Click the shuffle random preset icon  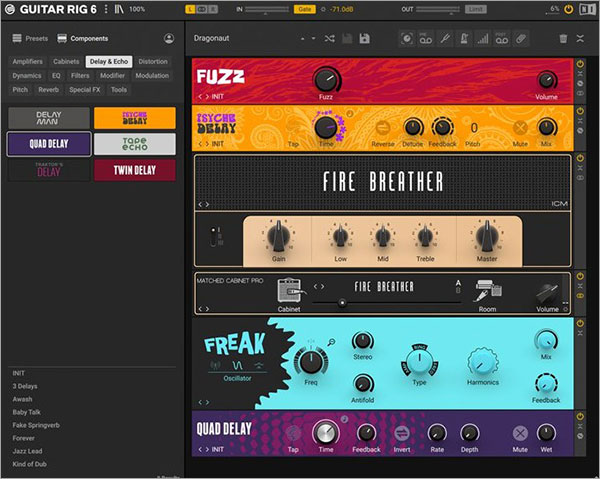pyautogui.click(x=329, y=39)
